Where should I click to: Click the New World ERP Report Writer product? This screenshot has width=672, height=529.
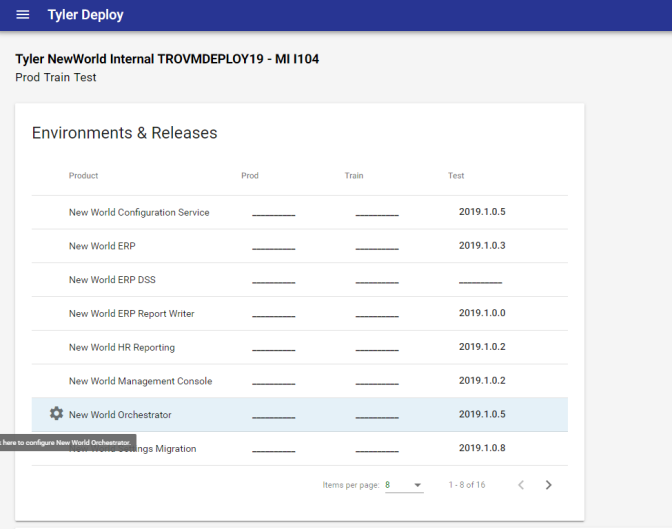tap(131, 314)
